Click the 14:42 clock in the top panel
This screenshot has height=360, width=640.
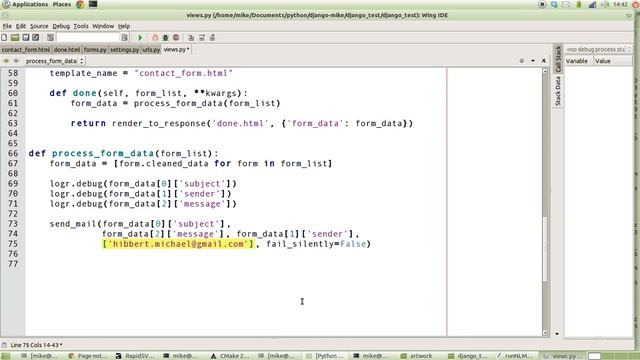(x=620, y=4)
